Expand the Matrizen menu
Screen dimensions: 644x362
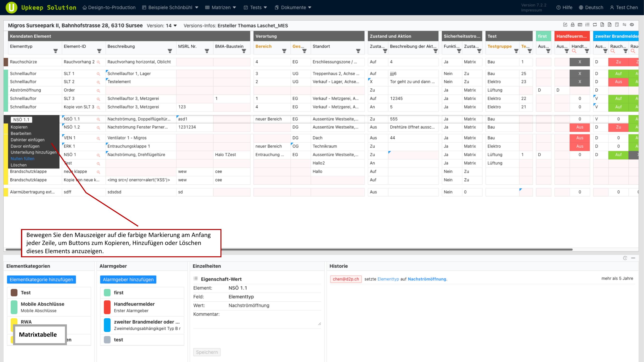pyautogui.click(x=221, y=7)
